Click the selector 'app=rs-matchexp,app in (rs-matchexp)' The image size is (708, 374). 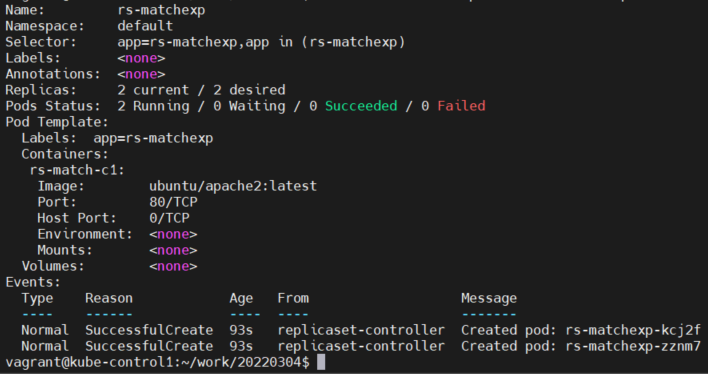pyautogui.click(x=261, y=42)
